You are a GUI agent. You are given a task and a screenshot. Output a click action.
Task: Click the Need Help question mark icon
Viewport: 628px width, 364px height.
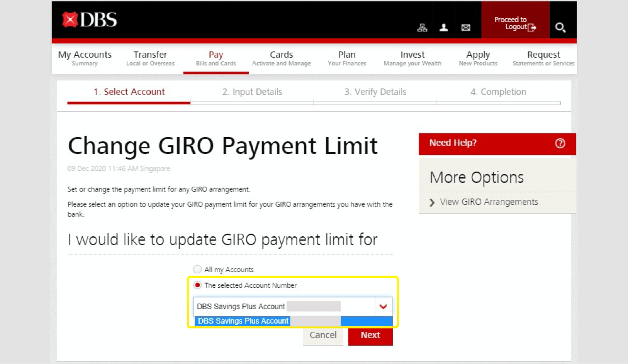tap(560, 144)
